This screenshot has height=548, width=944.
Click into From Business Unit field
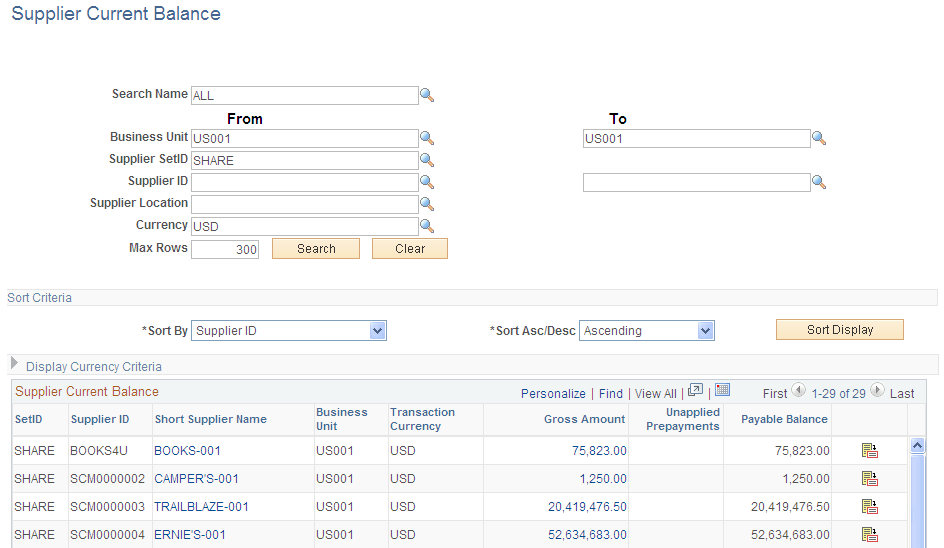(x=305, y=139)
